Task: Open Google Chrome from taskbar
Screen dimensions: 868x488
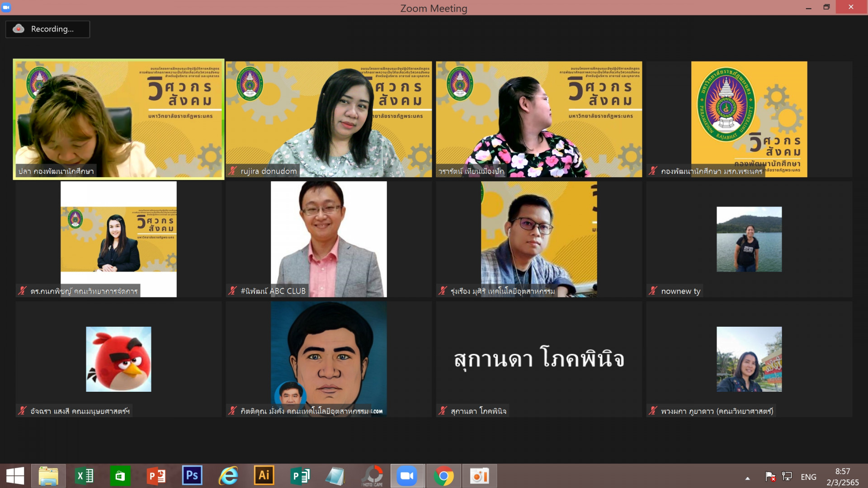Action: [x=443, y=476]
